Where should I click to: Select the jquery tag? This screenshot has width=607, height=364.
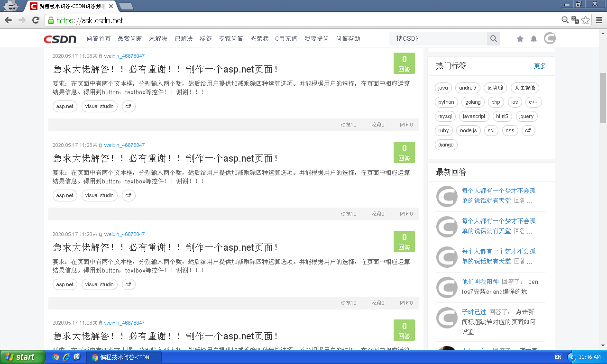pyautogui.click(x=526, y=116)
